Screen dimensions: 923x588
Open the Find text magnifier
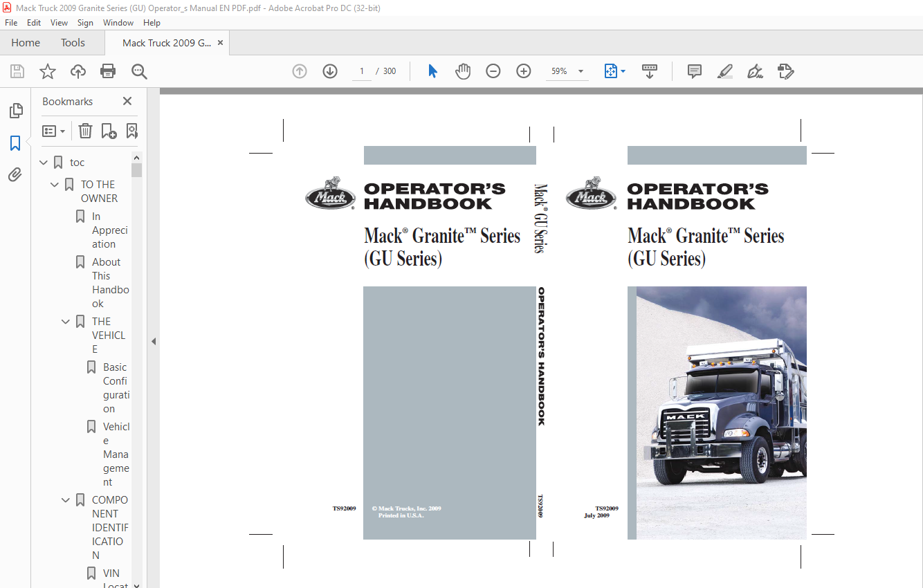[139, 71]
